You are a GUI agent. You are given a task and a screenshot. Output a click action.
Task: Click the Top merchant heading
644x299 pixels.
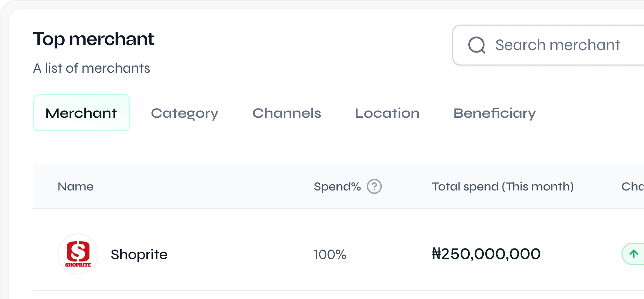pos(94,39)
